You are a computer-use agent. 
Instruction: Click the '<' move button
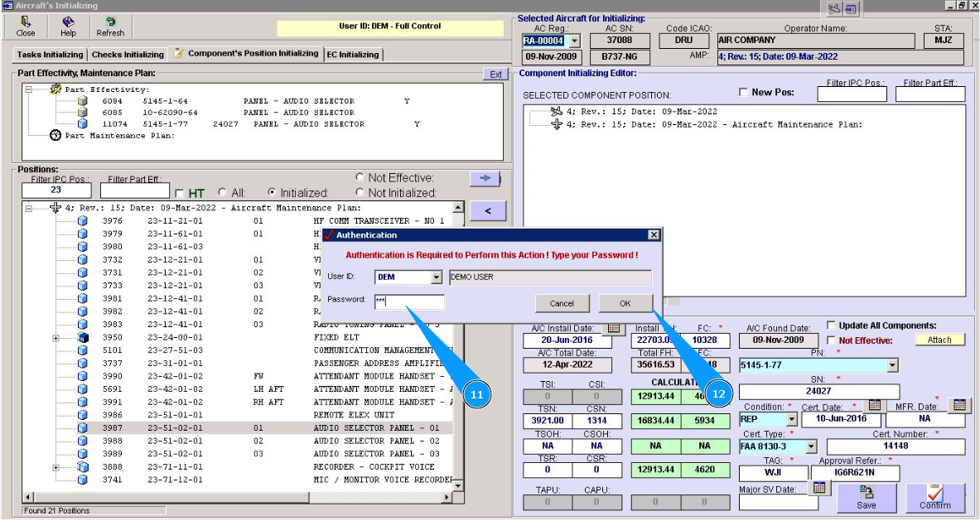487,211
